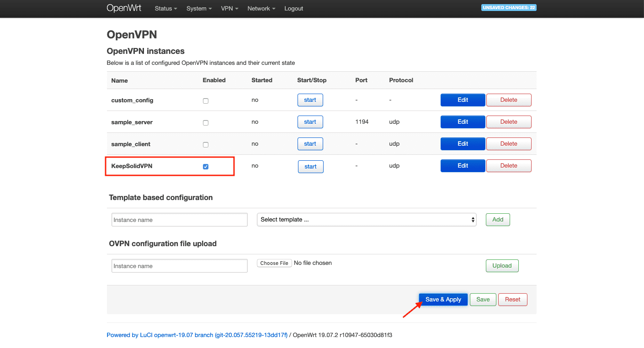Click Logout in the top navigation

(293, 9)
